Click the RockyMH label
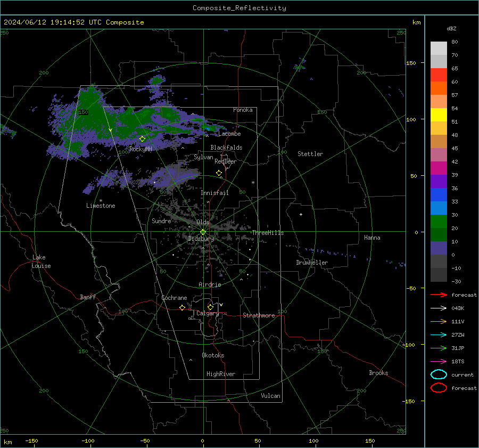 (x=141, y=149)
